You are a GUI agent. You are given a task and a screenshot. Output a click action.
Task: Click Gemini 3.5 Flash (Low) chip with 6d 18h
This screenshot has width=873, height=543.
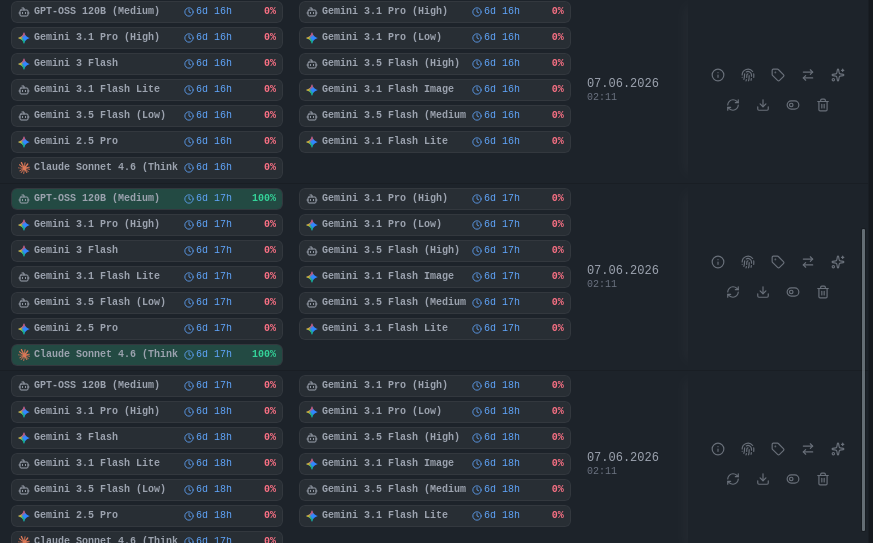coord(147,490)
